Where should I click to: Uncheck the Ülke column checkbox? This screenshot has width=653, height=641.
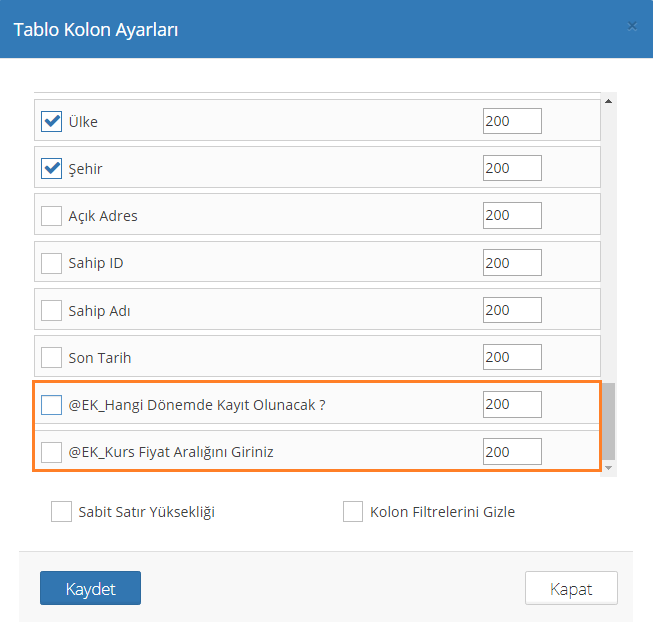[51, 121]
